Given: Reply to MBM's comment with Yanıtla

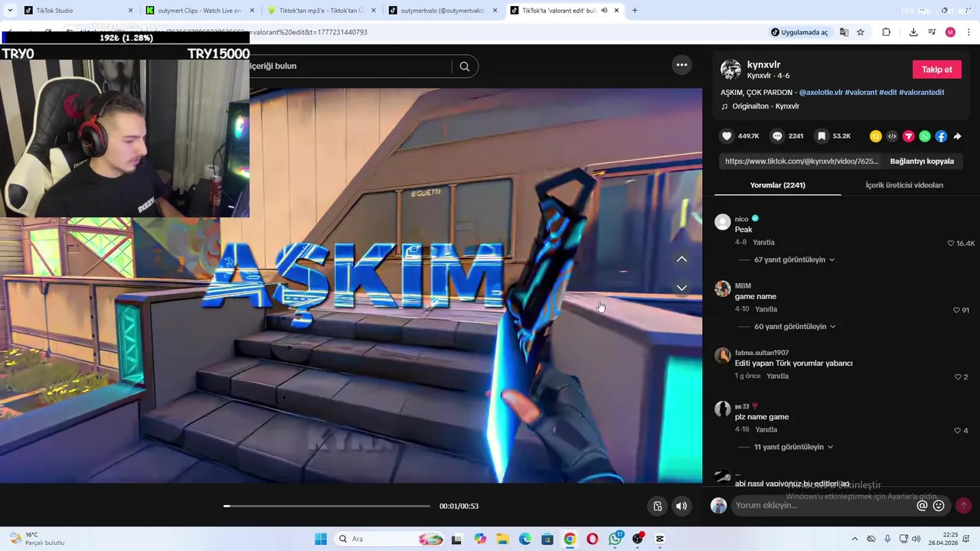Looking at the screenshot, I should pos(766,309).
